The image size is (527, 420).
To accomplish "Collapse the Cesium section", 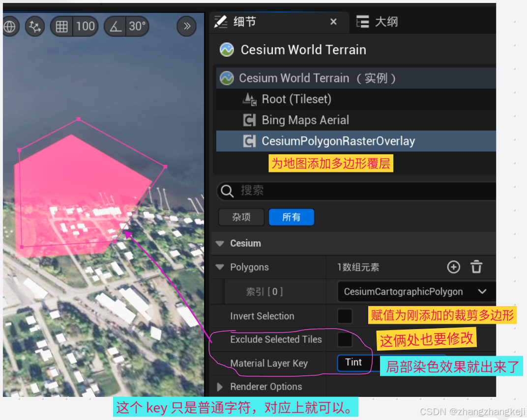I will tap(220, 244).
